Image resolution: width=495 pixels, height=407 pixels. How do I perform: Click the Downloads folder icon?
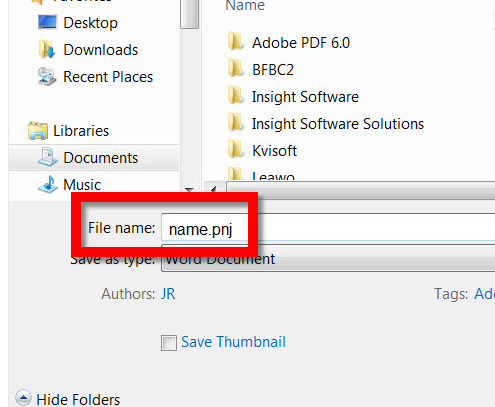coord(47,50)
